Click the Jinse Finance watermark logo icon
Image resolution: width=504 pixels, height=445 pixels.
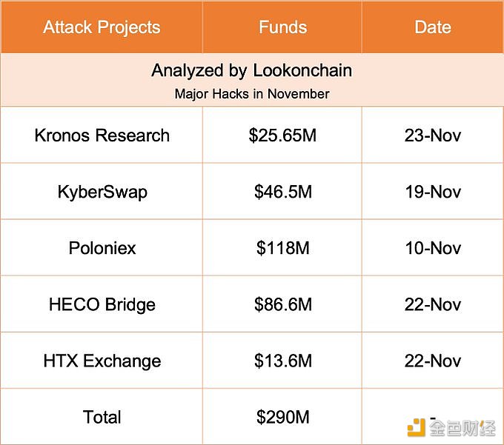coord(416,427)
